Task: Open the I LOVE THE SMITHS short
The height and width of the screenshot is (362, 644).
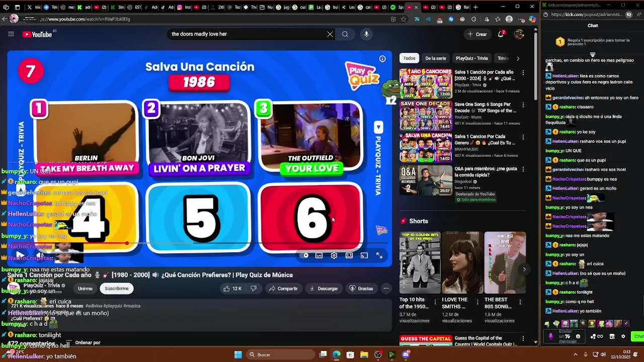Action: 462,262
